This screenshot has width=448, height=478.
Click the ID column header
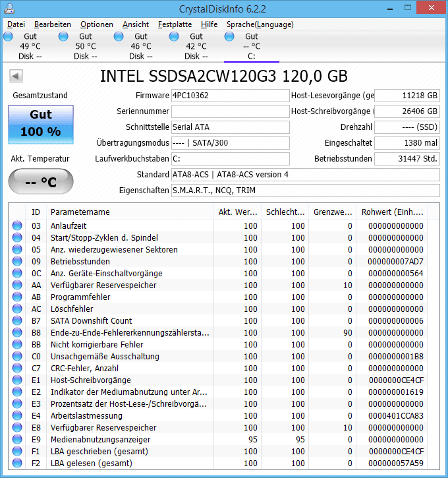pyautogui.click(x=36, y=212)
